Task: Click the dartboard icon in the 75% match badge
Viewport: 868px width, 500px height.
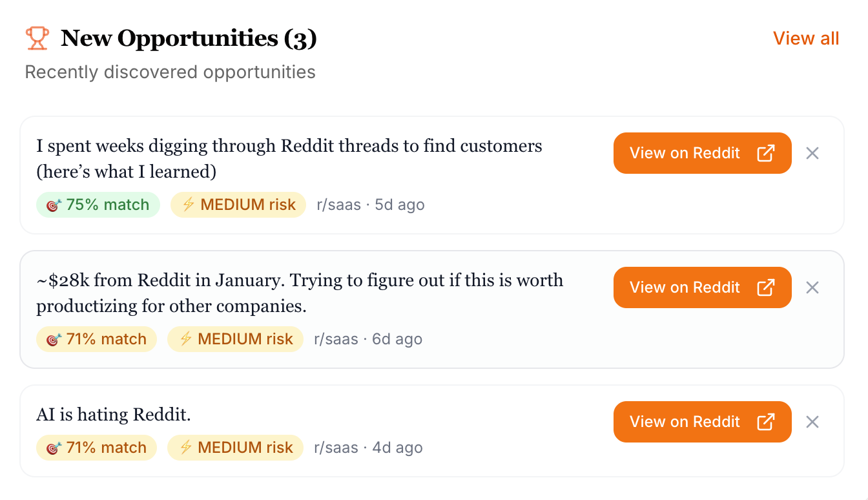Action: point(52,204)
